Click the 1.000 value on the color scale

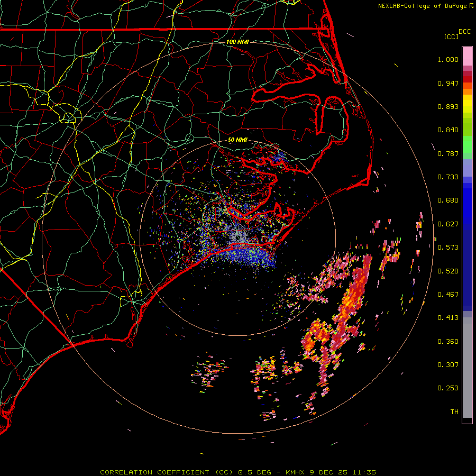(448, 59)
